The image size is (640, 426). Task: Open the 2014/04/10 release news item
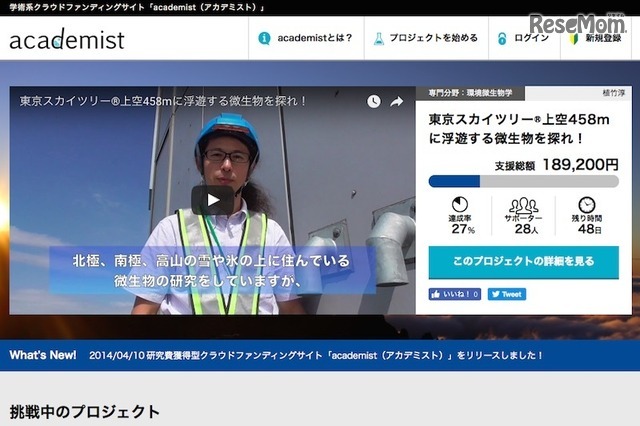[x=316, y=355]
